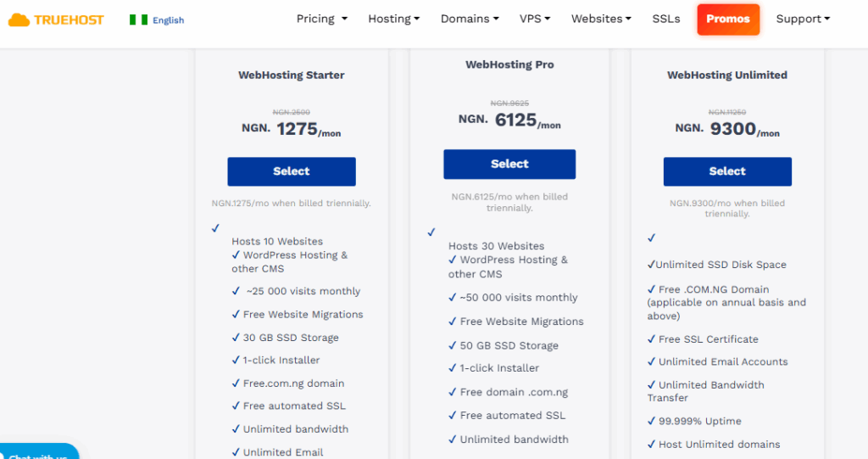Click 'Unlimited bandwidth' in Pro plan
Screen dimensions: 868x459
point(514,439)
